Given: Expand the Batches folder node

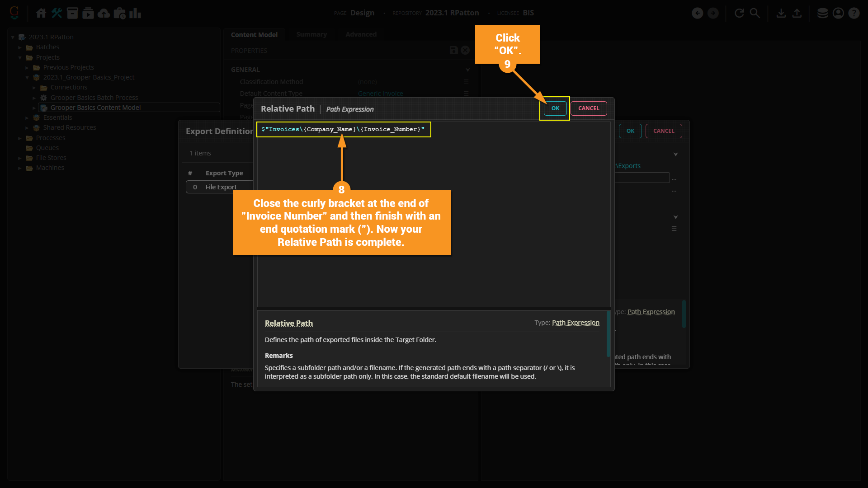Looking at the screenshot, I should coord(20,47).
